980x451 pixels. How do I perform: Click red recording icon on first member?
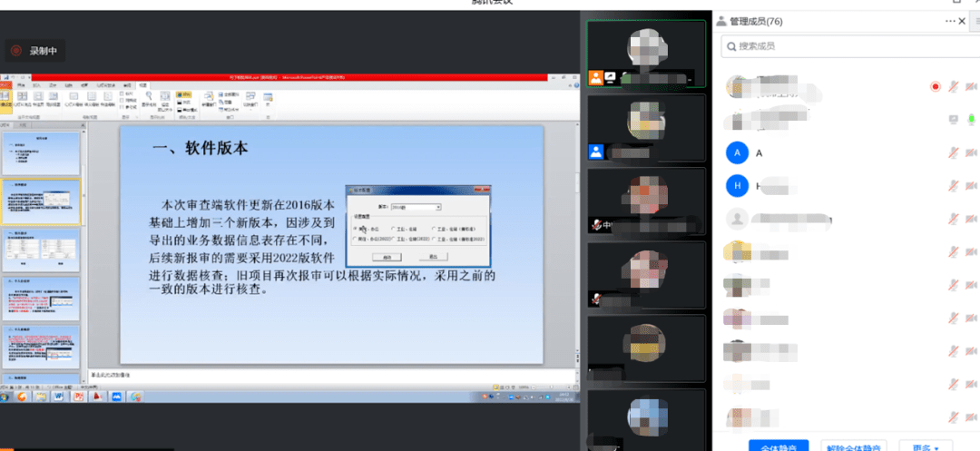[x=935, y=87]
